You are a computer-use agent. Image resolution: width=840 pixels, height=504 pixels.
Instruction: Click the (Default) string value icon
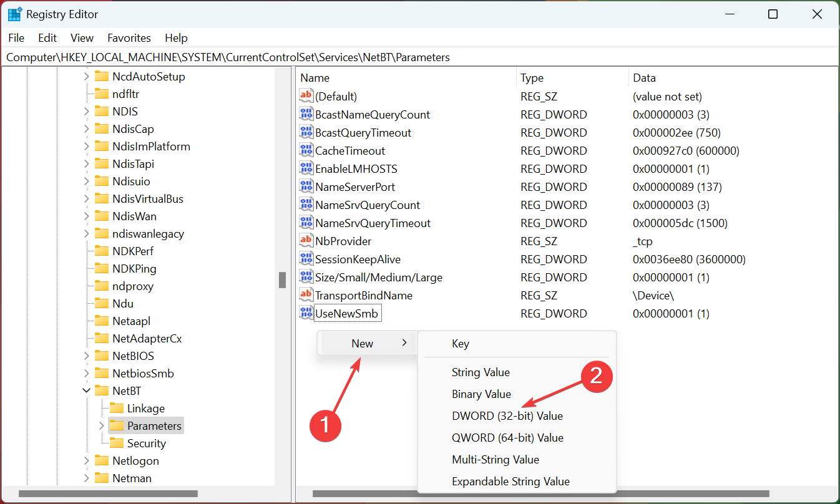306,96
